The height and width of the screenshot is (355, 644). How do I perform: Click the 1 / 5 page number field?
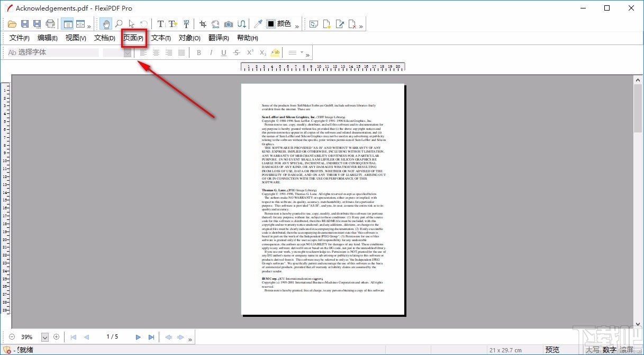[112, 337]
